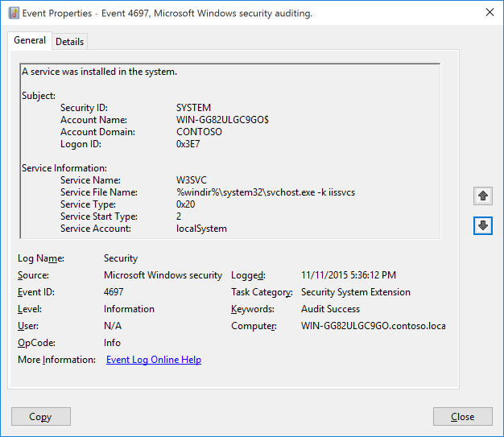Click the Event ID value 4697

(x=114, y=292)
